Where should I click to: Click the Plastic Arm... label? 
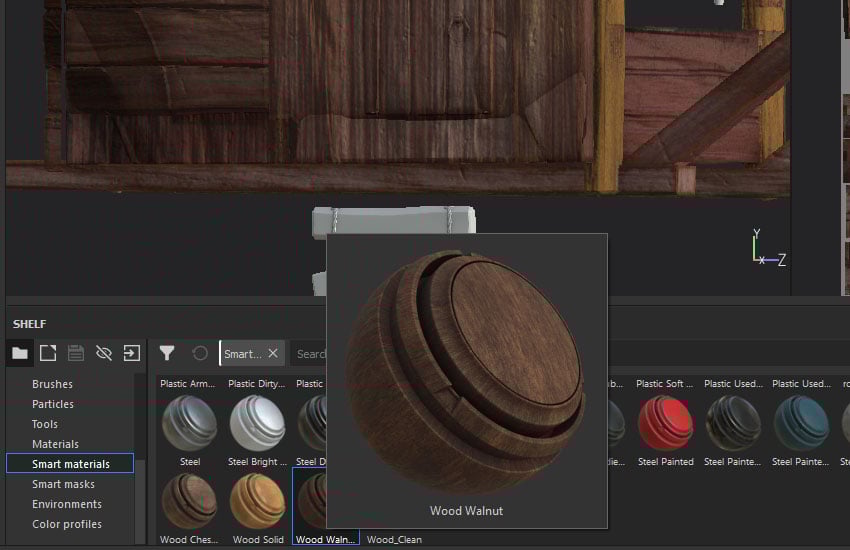[x=188, y=384]
